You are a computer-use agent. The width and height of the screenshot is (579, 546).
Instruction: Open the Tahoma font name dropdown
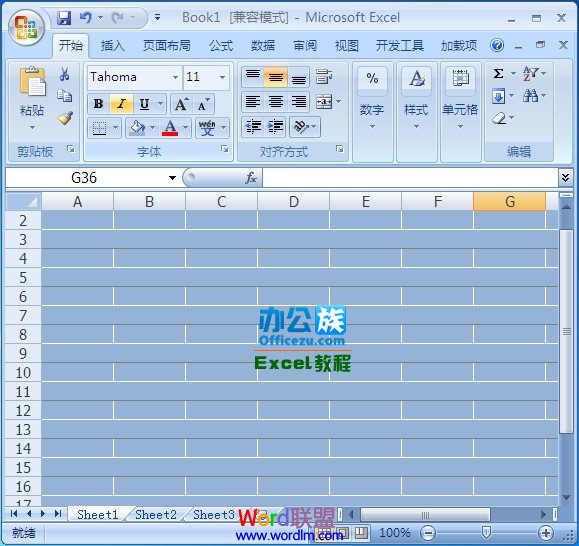pos(175,77)
